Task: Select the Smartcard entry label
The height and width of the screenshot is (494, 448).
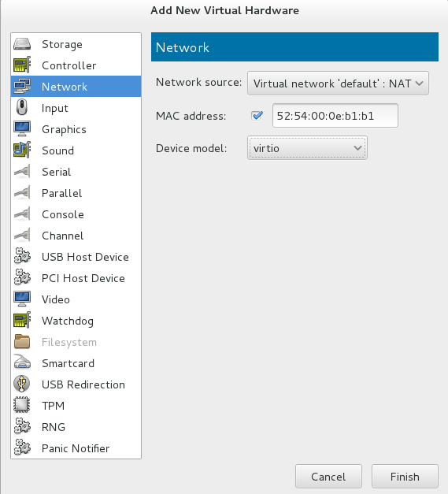Action: [68, 363]
